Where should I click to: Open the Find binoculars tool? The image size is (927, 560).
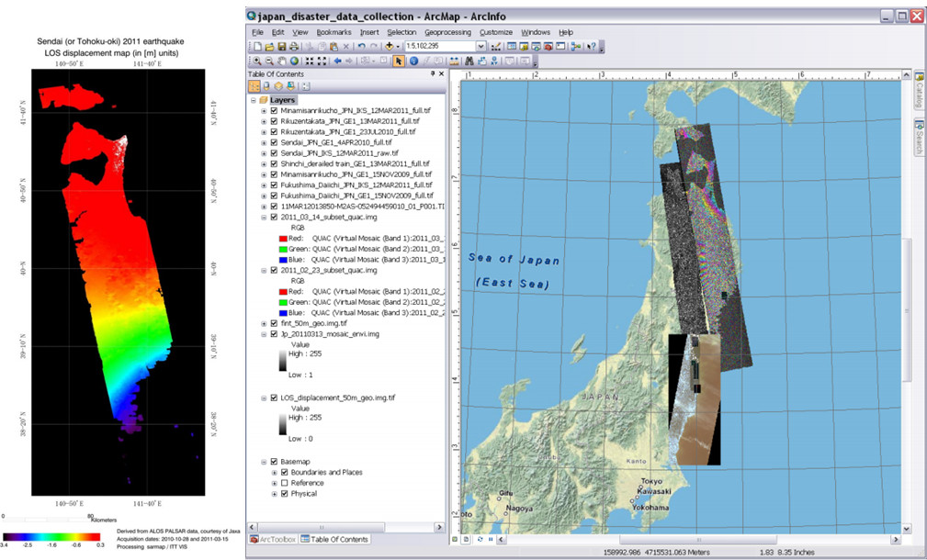469,62
